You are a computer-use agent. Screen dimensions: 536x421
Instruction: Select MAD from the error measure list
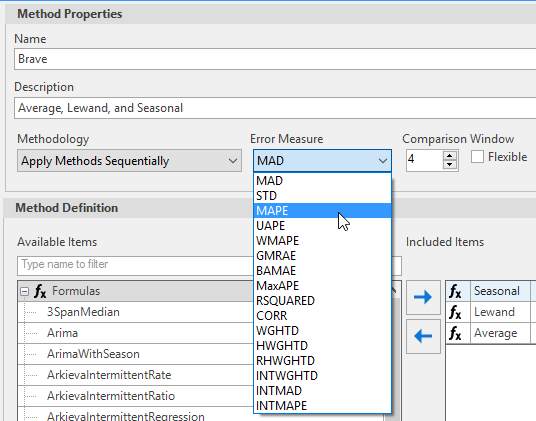point(322,181)
